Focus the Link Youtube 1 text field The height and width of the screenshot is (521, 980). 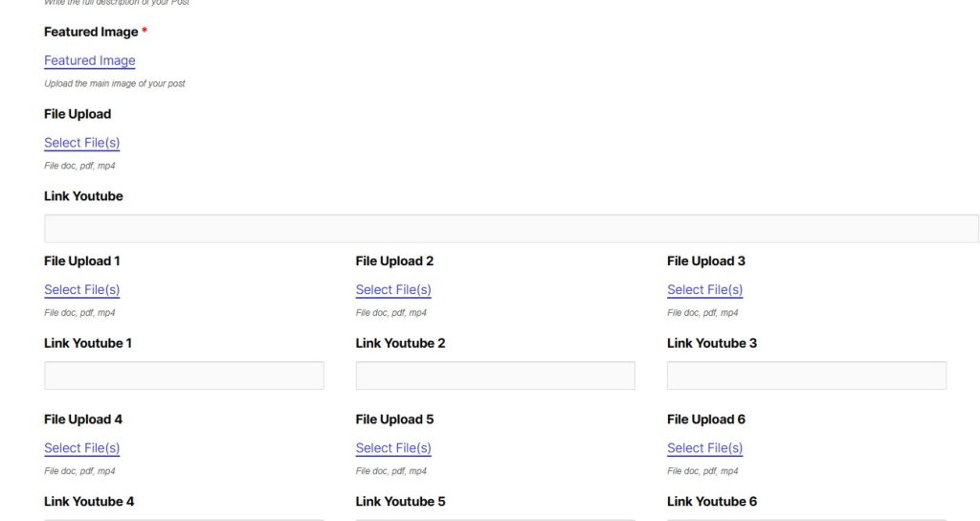point(184,375)
